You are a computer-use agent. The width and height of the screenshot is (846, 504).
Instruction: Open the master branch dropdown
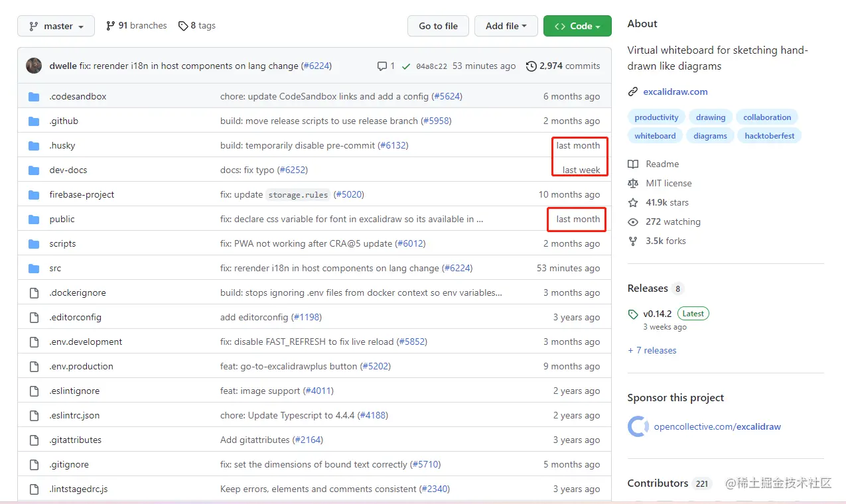56,26
